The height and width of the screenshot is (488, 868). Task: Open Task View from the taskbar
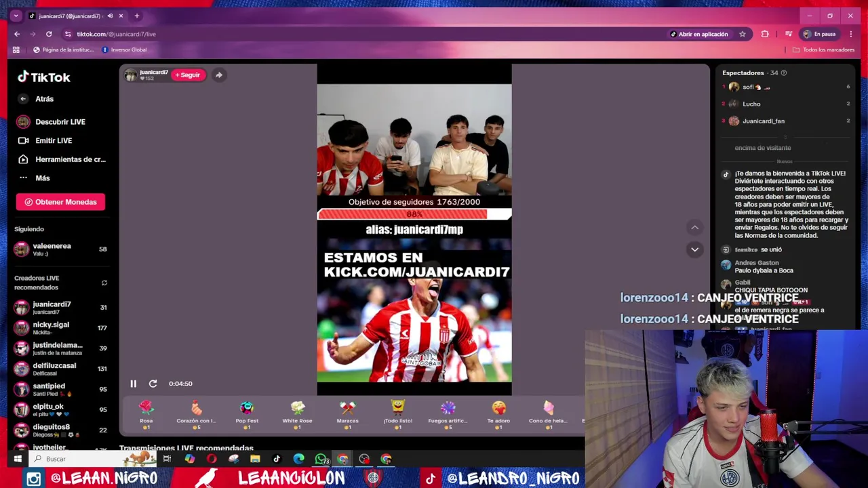pyautogui.click(x=167, y=459)
